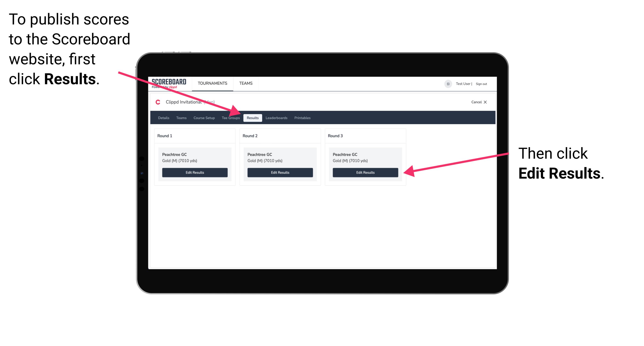Click the Tee Groups tab
The height and width of the screenshot is (346, 644).
click(230, 118)
